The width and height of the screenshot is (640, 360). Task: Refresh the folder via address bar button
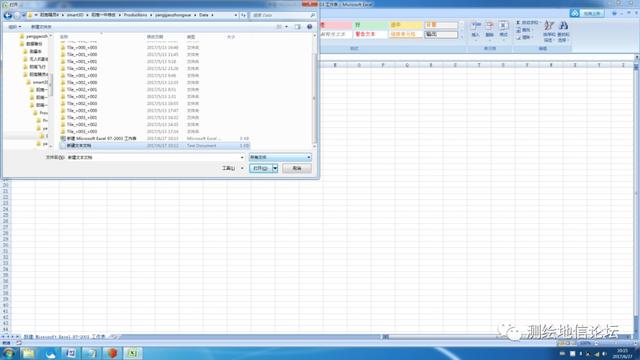243,15
